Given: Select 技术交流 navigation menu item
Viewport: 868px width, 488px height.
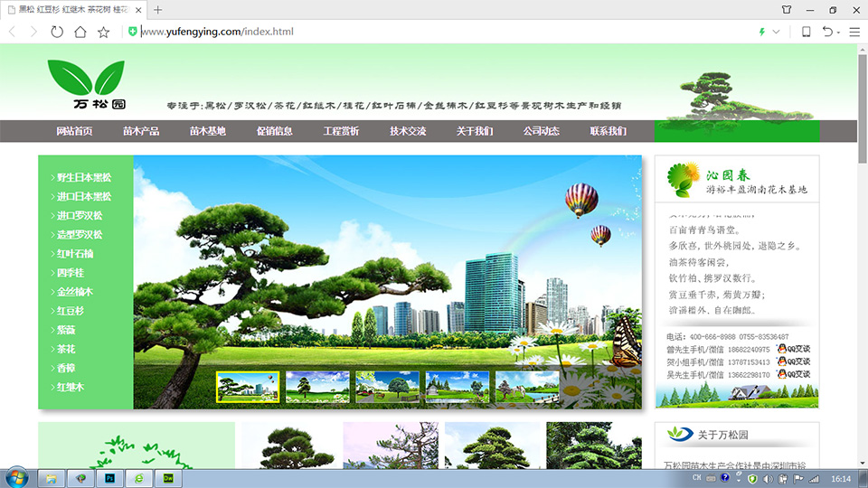Looking at the screenshot, I should 408,131.
